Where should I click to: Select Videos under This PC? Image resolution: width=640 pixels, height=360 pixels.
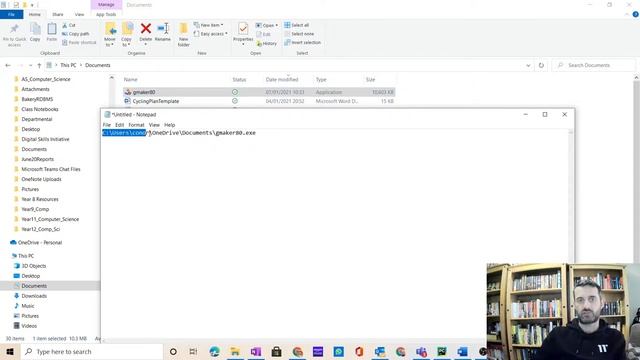pyautogui.click(x=29, y=326)
